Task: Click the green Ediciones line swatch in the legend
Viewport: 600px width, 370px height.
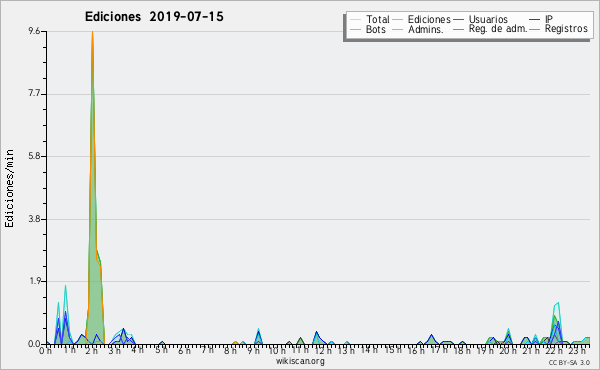Action: 398,19
